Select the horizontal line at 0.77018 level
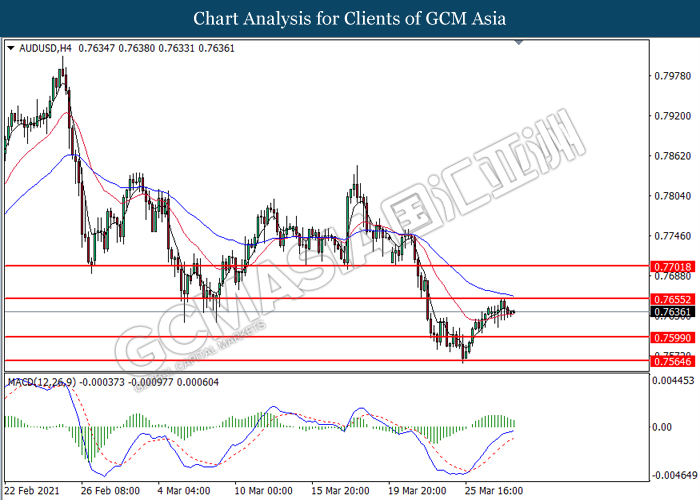 click(327, 266)
